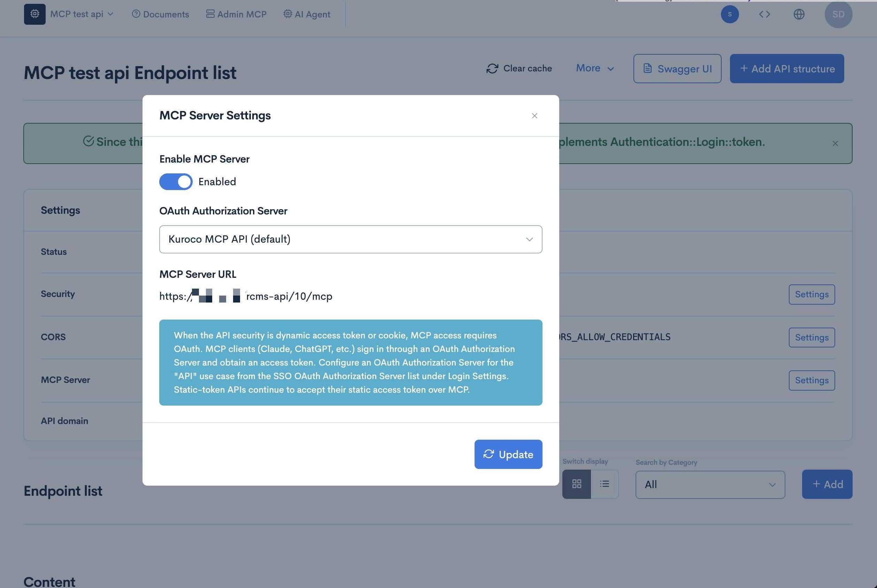Open the SD user avatar
Image resolution: width=877 pixels, height=588 pixels.
(838, 14)
